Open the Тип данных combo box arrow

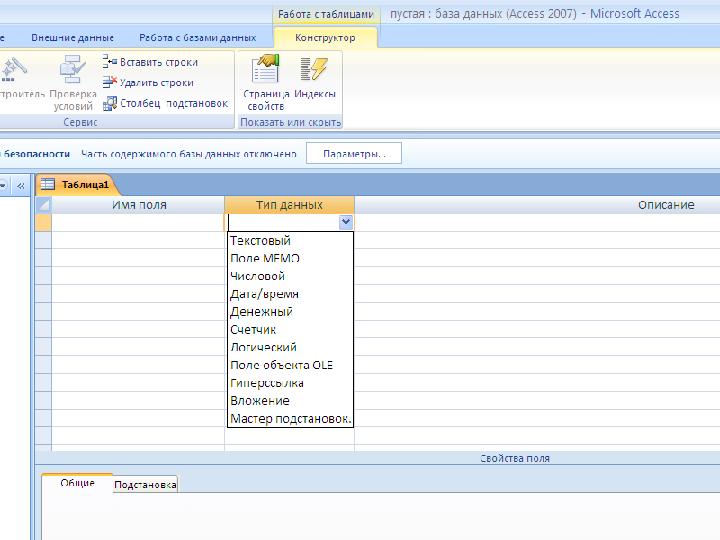click(346, 222)
